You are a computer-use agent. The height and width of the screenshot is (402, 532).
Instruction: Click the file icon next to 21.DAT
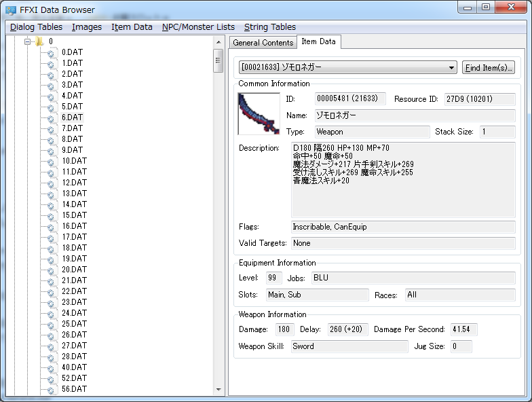point(51,281)
